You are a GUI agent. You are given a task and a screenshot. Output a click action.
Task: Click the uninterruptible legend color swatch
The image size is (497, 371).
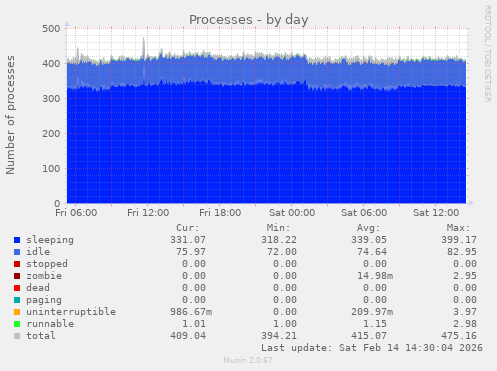click(x=17, y=312)
